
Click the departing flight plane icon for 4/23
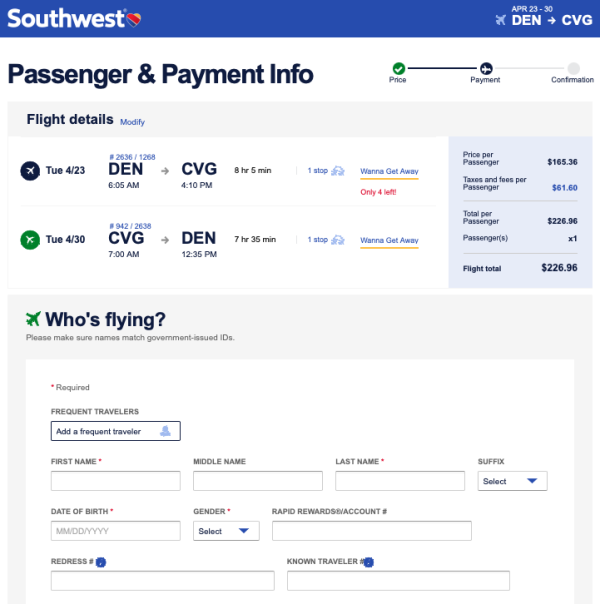[x=30, y=171]
